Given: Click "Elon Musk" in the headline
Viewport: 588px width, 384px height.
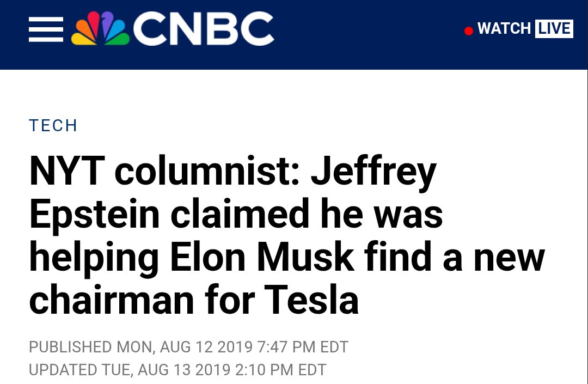Looking at the screenshot, I should tap(262, 257).
